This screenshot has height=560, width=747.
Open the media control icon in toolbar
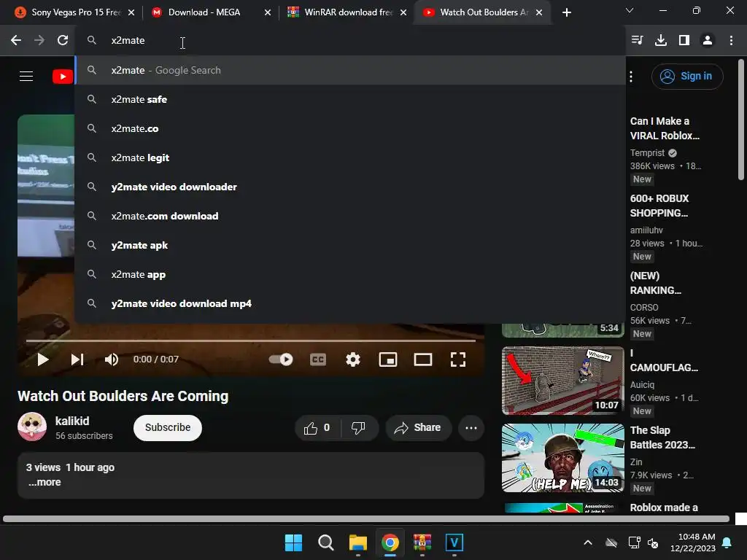click(637, 41)
